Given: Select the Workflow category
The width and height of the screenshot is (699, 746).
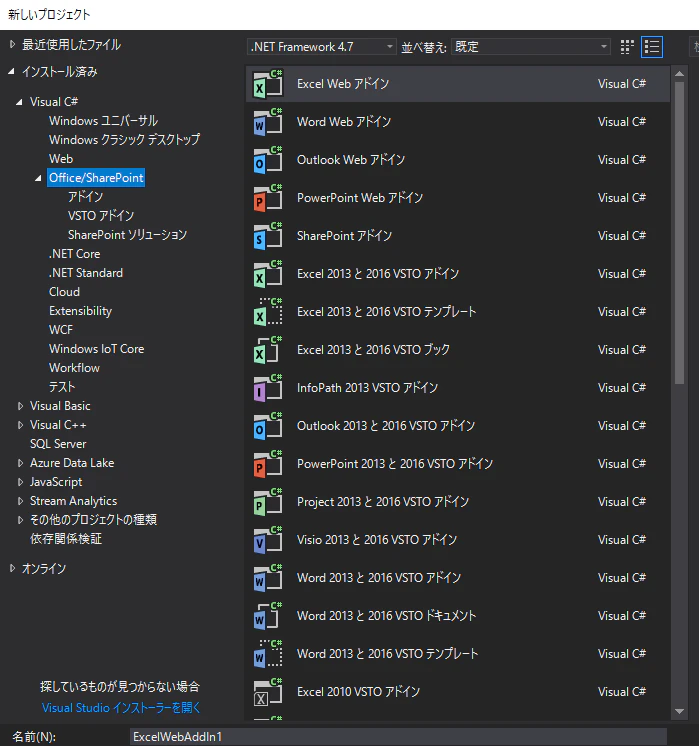Looking at the screenshot, I should [74, 368].
